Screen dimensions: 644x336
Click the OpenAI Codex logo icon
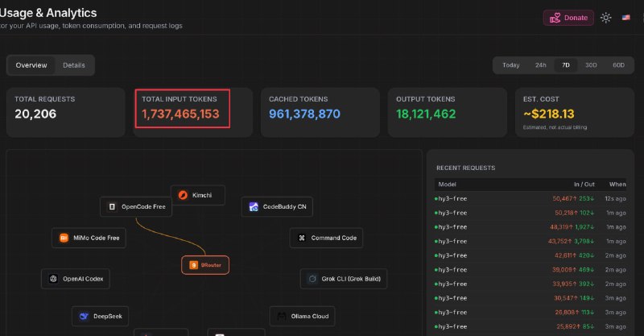coord(53,279)
